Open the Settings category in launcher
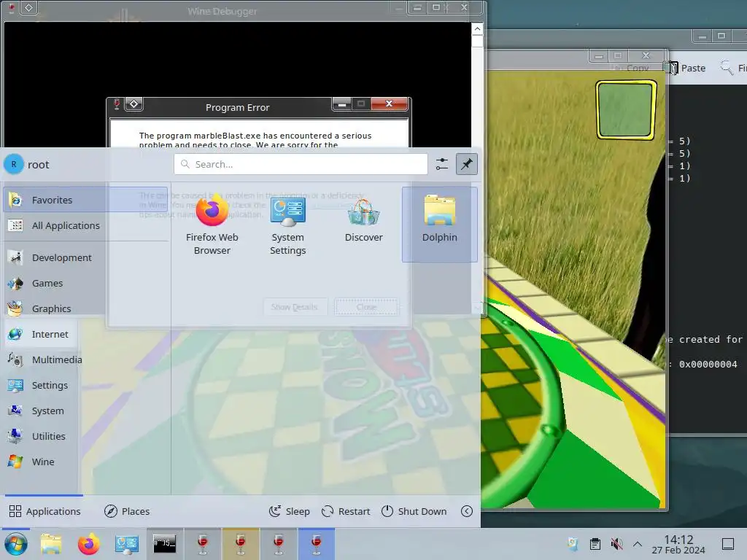This screenshot has width=747, height=560. (x=85, y=385)
